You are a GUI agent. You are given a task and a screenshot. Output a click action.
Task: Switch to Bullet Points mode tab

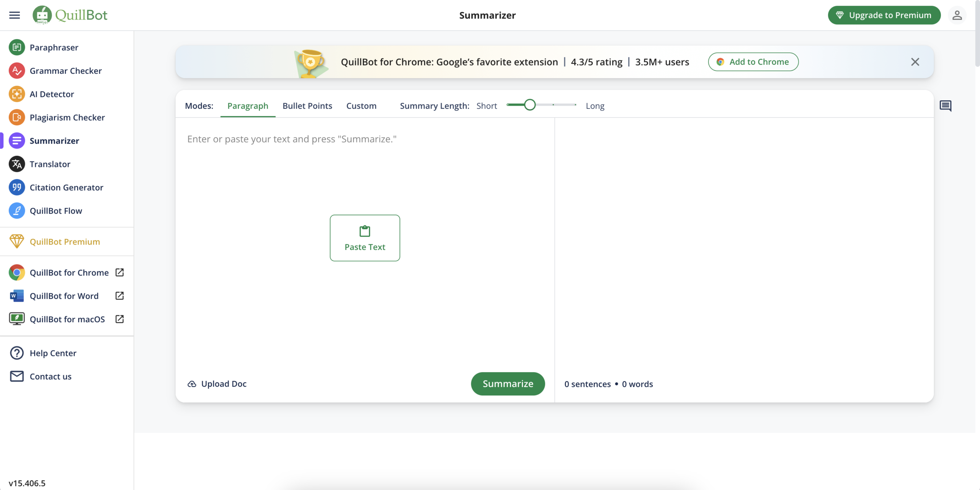(x=307, y=106)
